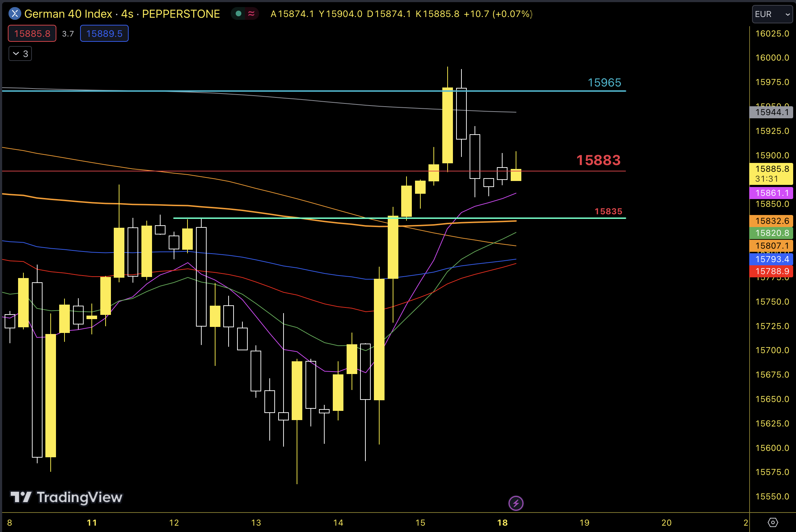Click the German 40 Index symbol logo
This screenshot has height=532, width=796.
click(x=15, y=14)
